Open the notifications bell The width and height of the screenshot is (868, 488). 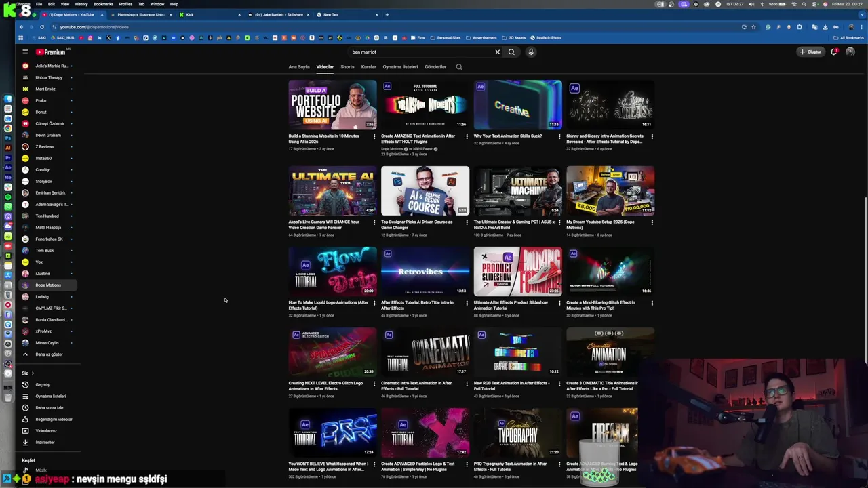pyautogui.click(x=833, y=52)
